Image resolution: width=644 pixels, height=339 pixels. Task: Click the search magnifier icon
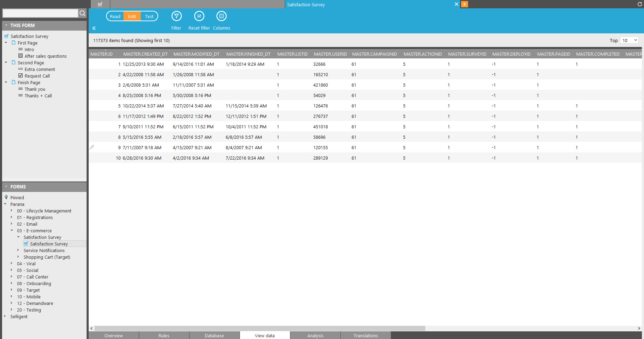point(82,13)
